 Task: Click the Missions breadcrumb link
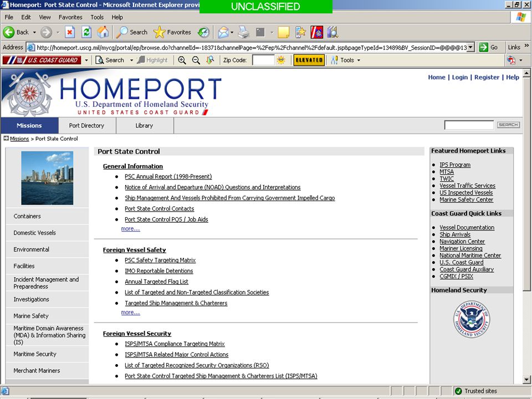[x=19, y=139]
